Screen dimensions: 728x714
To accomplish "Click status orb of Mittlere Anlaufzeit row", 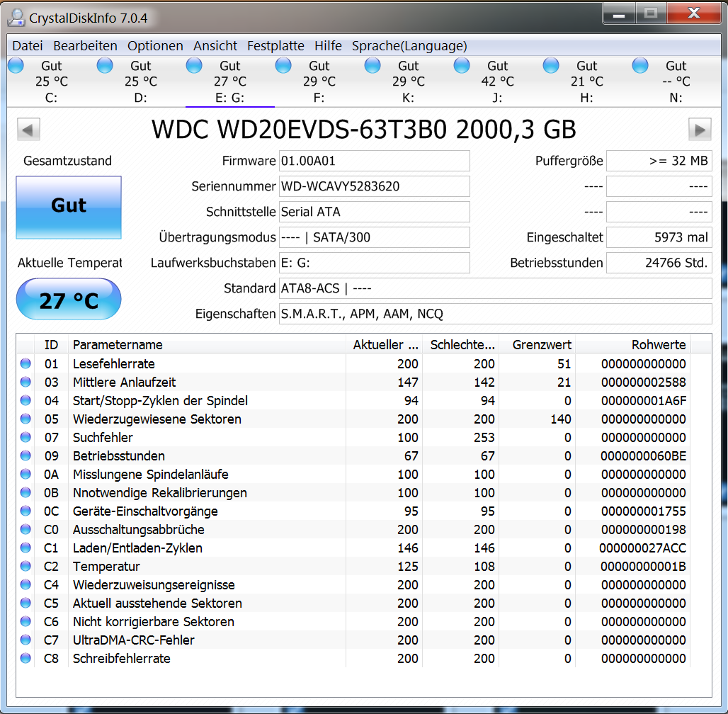I will click(x=25, y=382).
